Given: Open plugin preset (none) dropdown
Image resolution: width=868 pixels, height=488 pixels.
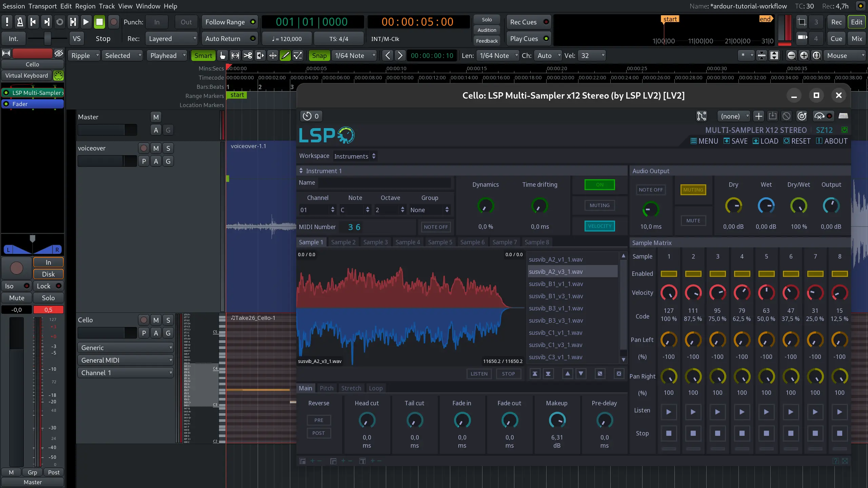Looking at the screenshot, I should (734, 116).
